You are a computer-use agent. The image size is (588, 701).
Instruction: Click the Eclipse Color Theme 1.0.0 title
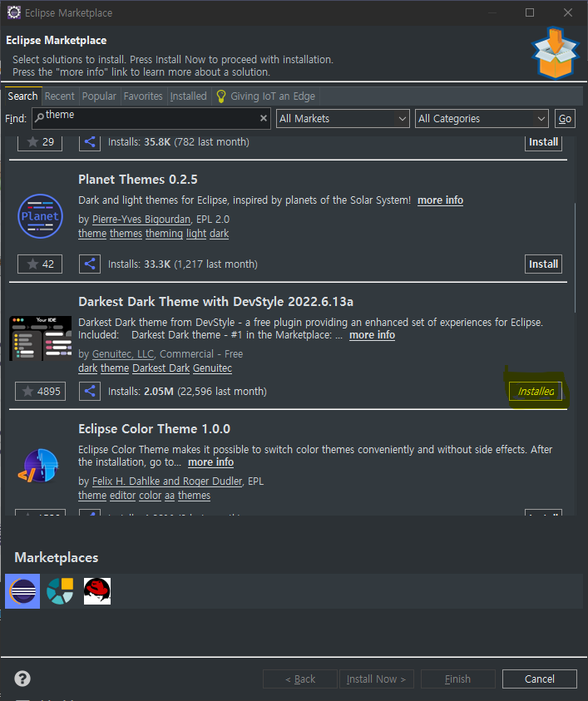(x=154, y=429)
